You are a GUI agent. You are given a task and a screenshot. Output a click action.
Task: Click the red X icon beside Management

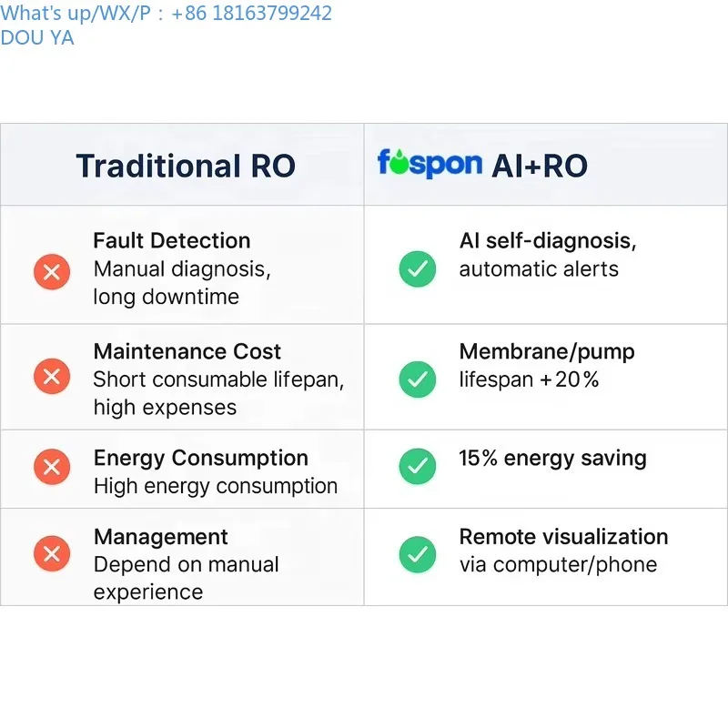[52, 552]
